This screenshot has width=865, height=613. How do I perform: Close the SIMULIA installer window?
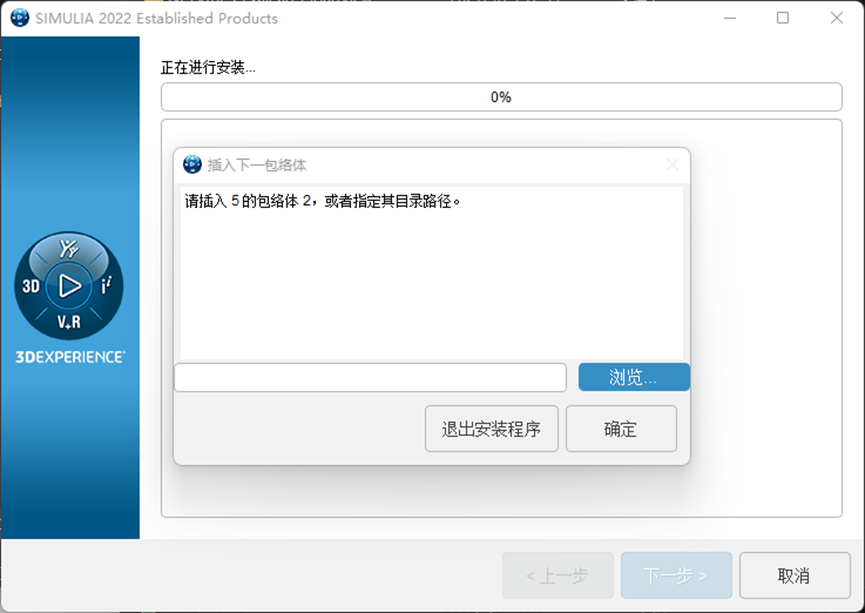pyautogui.click(x=836, y=18)
